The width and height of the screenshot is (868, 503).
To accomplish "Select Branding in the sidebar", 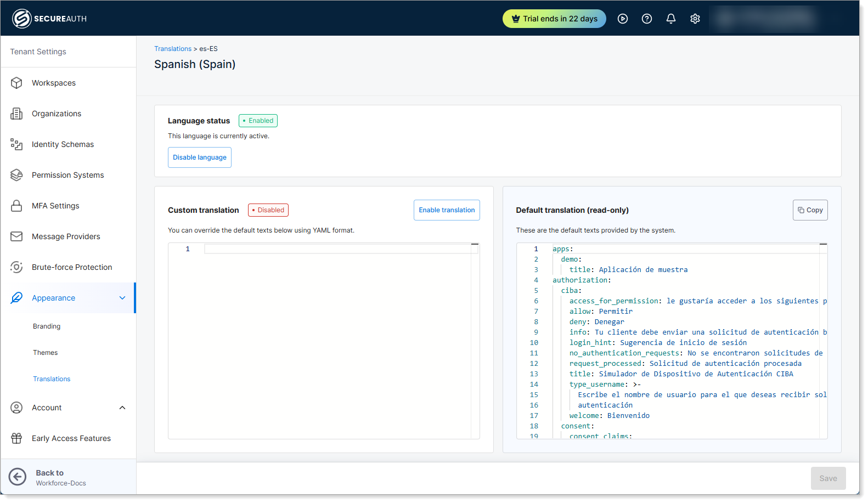I will click(x=47, y=326).
